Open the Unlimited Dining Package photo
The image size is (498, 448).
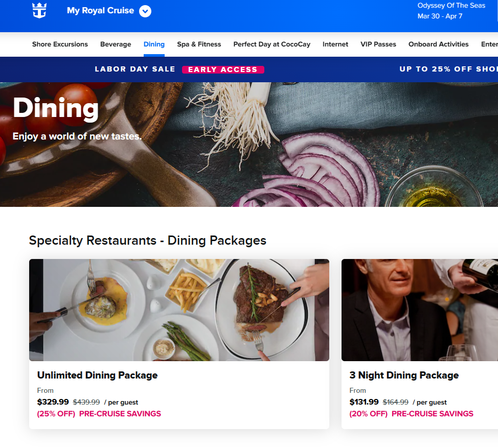179,310
